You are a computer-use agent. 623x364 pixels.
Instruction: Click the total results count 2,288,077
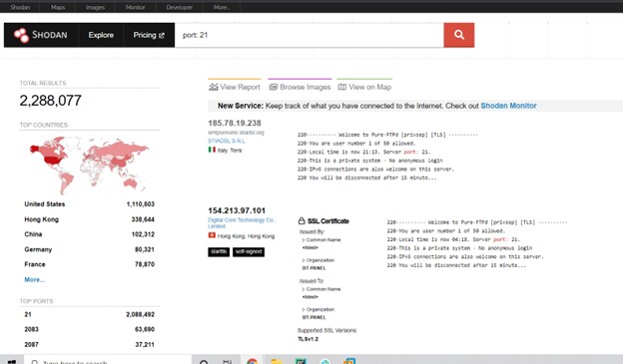[x=51, y=101]
